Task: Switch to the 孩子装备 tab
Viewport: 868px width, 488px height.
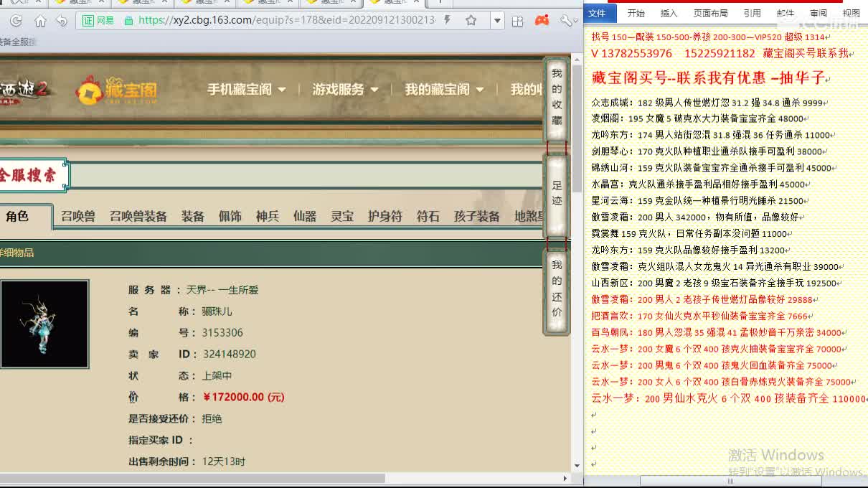Action: coord(477,216)
